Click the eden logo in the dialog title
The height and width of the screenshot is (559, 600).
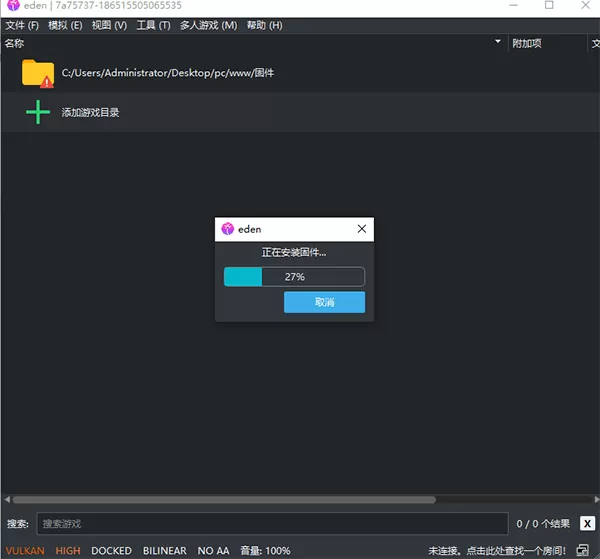[x=228, y=229]
